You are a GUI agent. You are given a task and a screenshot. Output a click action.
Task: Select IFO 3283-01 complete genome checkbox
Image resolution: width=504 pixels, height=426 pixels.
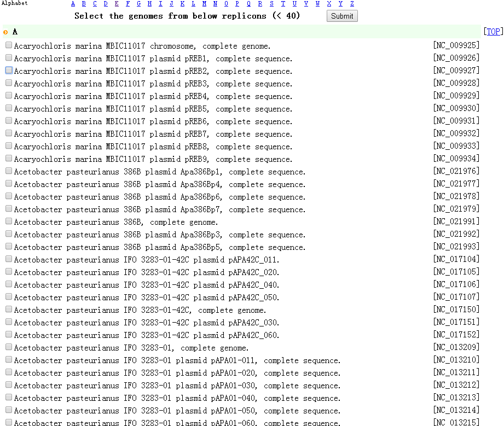point(9,347)
